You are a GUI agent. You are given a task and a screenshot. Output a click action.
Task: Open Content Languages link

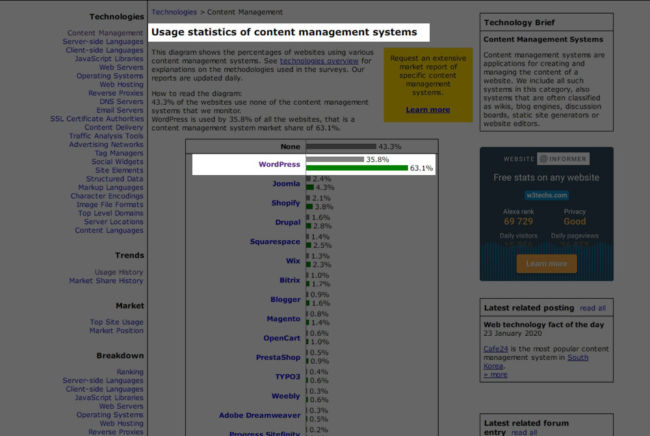coord(109,230)
